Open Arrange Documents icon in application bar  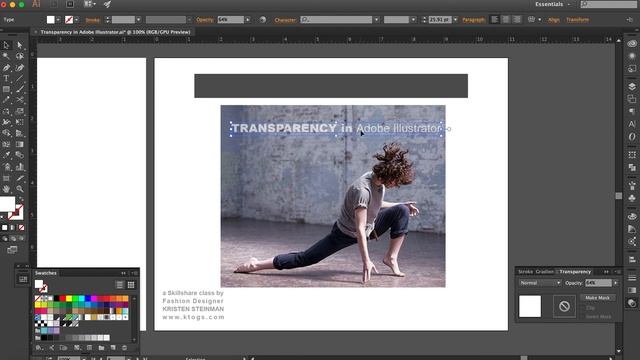(89, 4)
